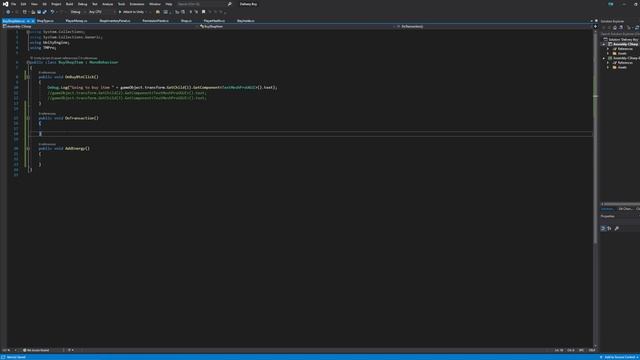Click the AddEnergy method name in code

[x=77, y=149]
